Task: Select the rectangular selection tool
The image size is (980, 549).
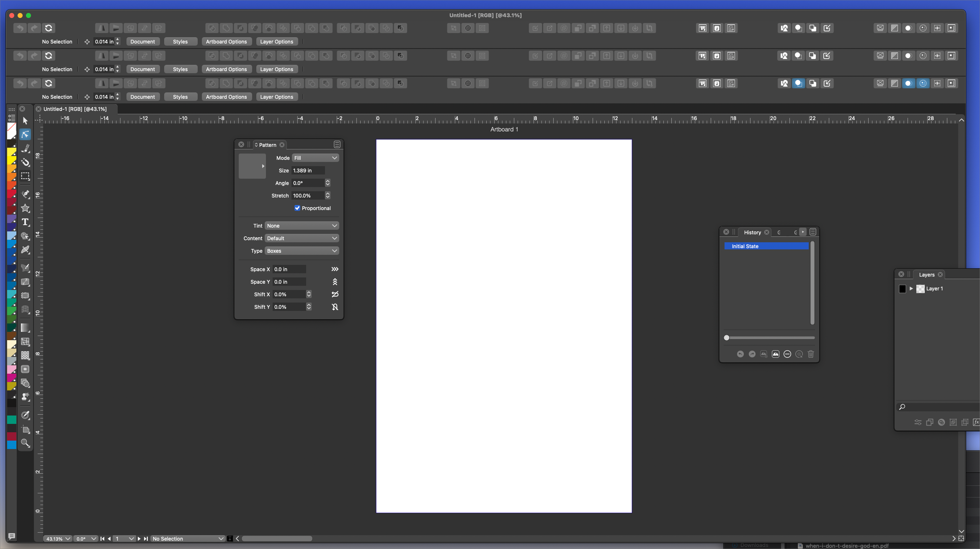Action: 25,176
